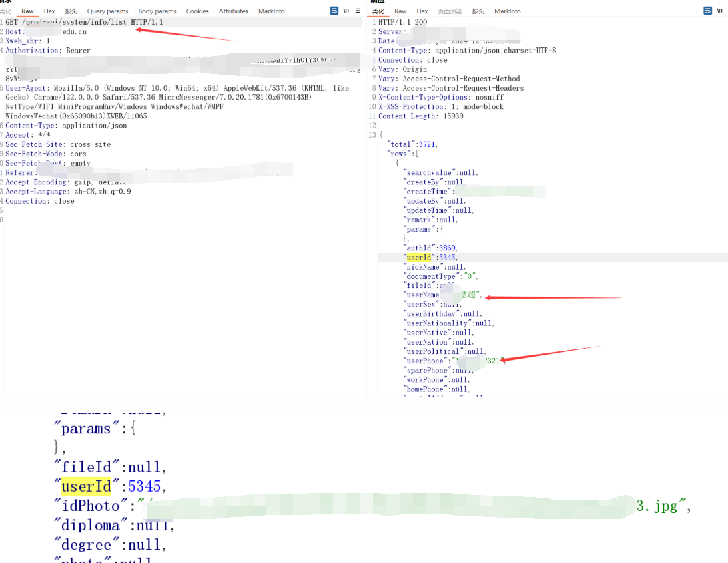Open the request Hex tab
The height and width of the screenshot is (563, 728).
[x=49, y=11]
